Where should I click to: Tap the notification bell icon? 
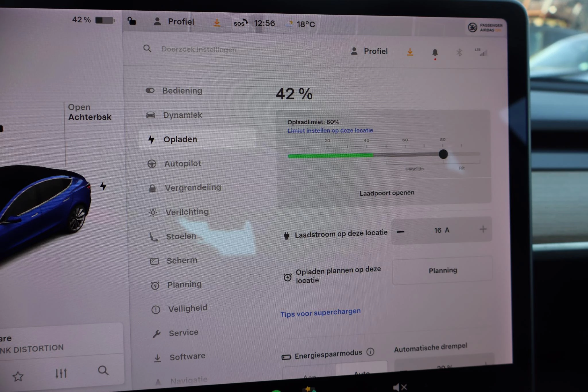click(435, 53)
